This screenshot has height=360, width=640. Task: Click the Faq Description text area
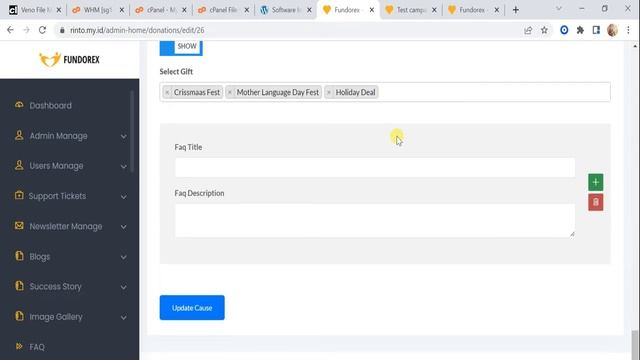[375, 220]
